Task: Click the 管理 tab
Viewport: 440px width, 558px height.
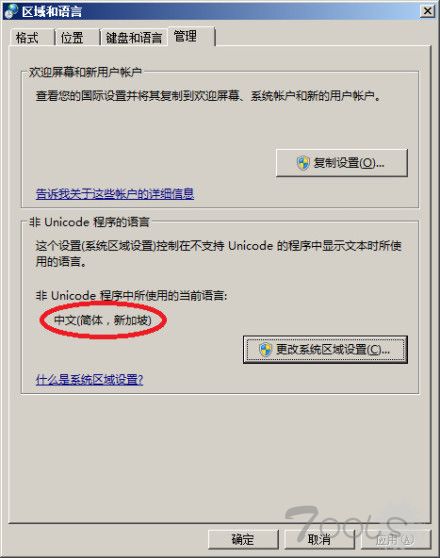Action: click(x=192, y=36)
